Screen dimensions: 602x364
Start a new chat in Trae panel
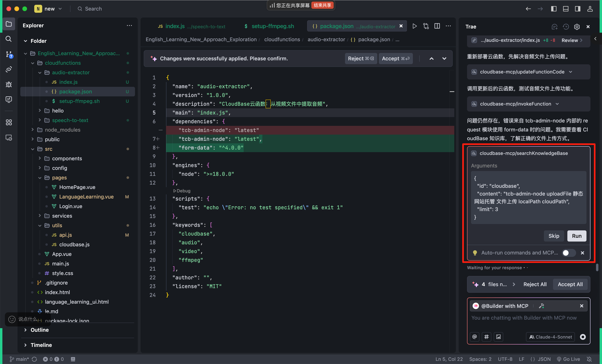(554, 27)
